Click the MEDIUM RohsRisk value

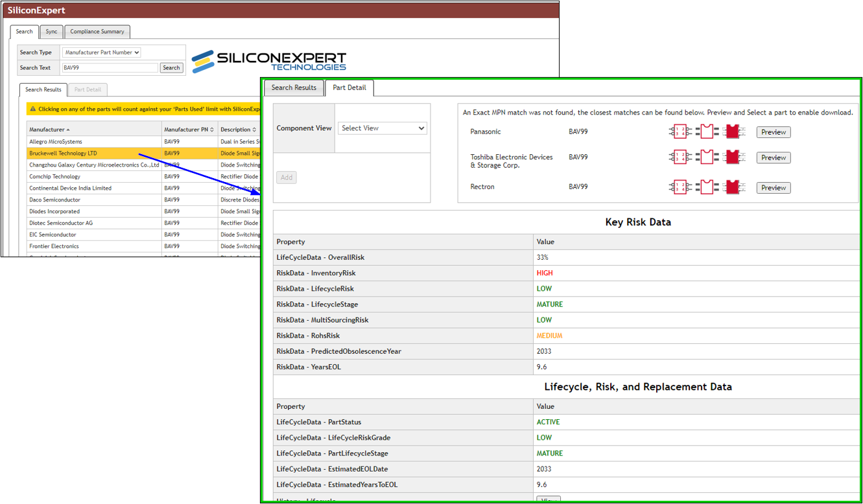[x=549, y=336]
